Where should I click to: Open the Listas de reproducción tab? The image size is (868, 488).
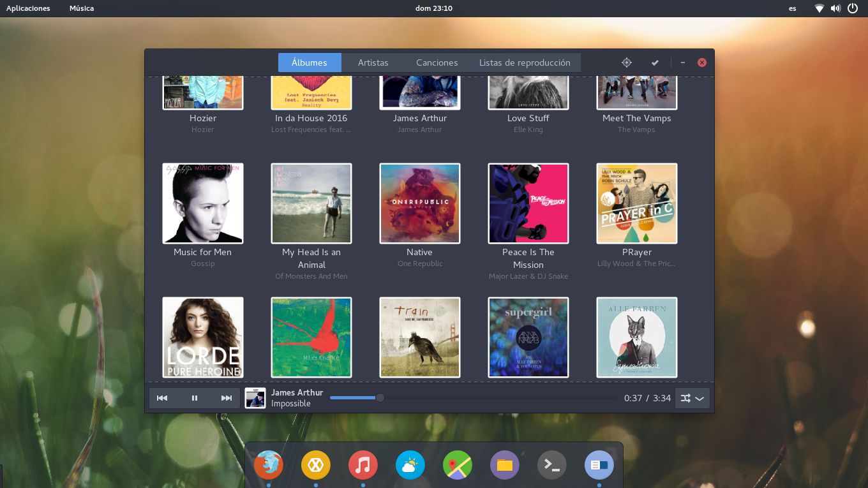click(x=525, y=63)
